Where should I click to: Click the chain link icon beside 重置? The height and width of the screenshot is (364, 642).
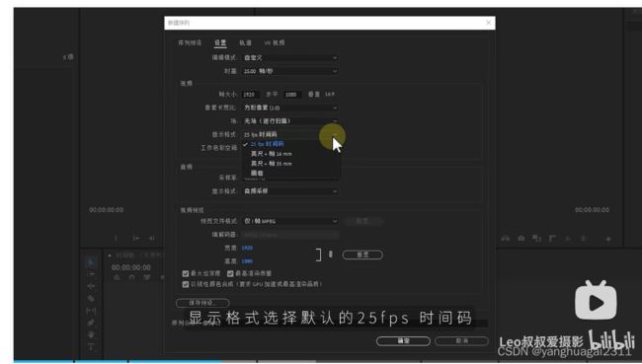click(331, 255)
